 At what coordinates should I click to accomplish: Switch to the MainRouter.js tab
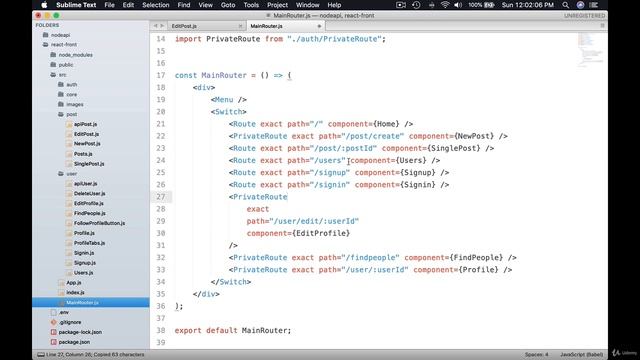(267, 26)
